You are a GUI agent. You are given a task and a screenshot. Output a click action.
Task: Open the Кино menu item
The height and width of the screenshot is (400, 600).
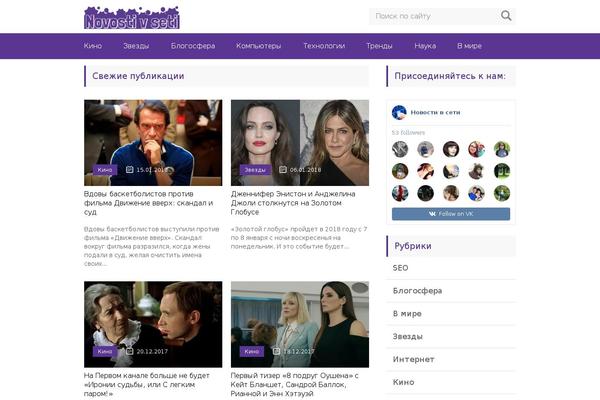[93, 46]
